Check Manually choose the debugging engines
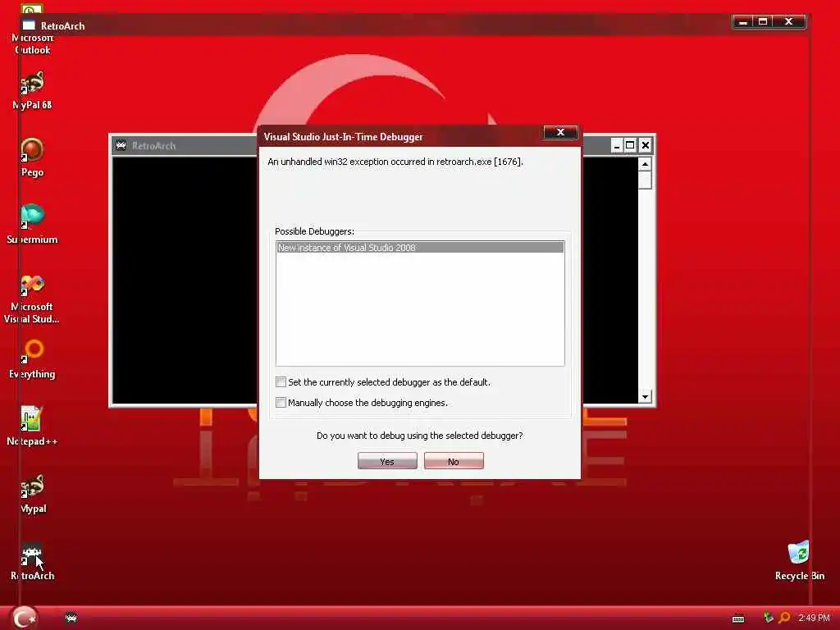 point(281,402)
